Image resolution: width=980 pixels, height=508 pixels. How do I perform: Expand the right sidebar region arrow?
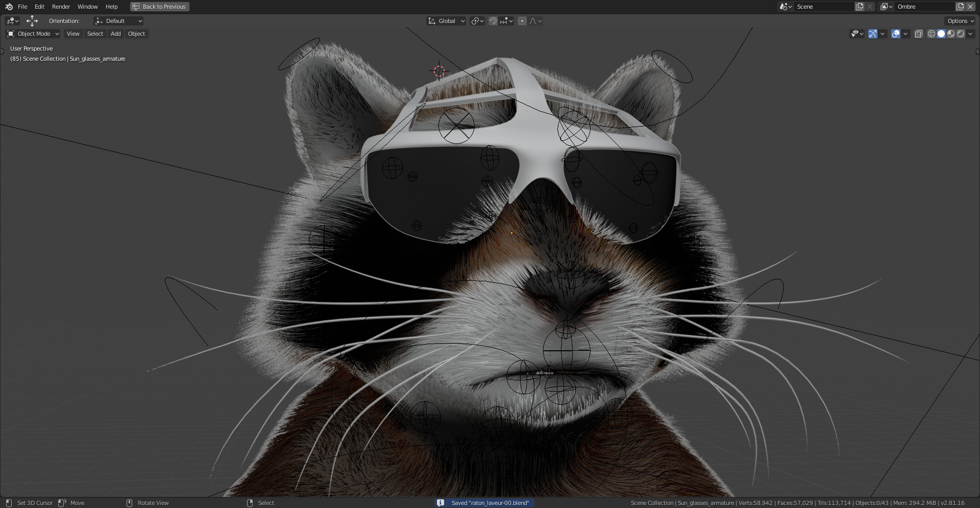coord(977,51)
